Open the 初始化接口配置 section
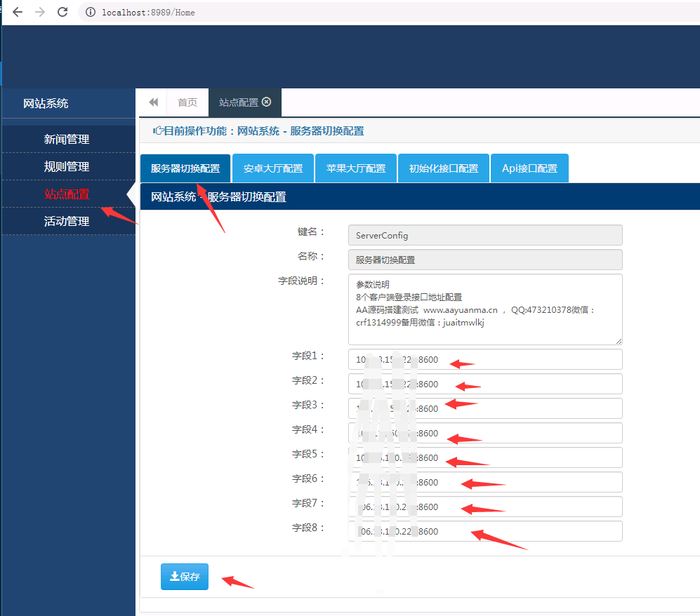This screenshot has height=616, width=700. (x=443, y=168)
